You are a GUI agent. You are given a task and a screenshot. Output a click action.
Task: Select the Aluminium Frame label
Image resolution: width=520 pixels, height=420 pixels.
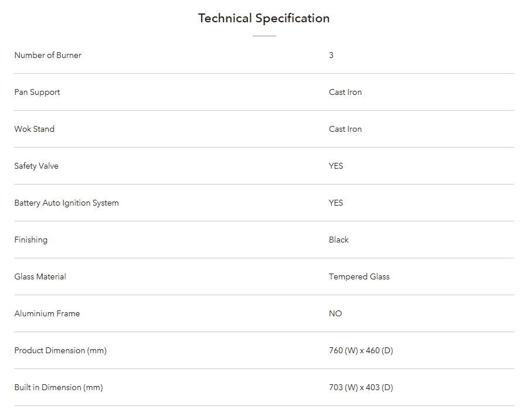47,313
